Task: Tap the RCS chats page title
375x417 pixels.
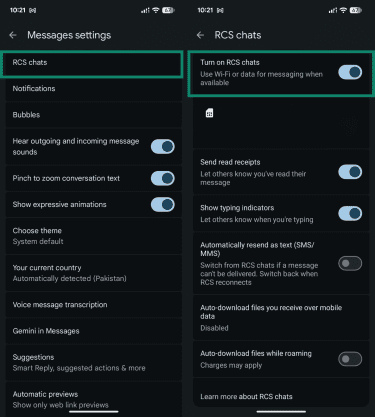Action: point(238,35)
